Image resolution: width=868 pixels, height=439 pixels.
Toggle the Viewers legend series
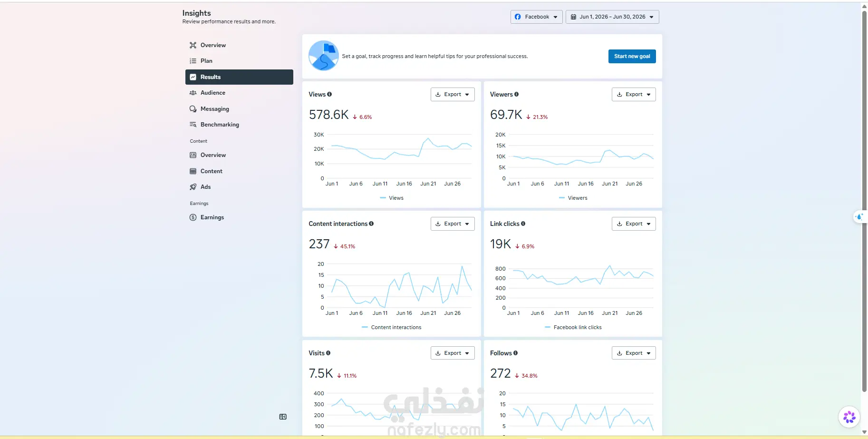573,198
